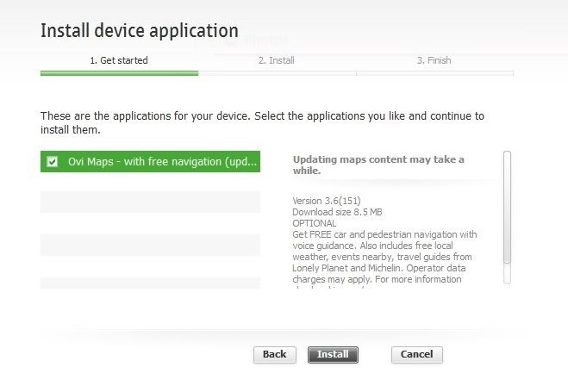The width and height of the screenshot is (568, 392).
Task: Click the 'Updating maps content' notice
Action: [378, 165]
